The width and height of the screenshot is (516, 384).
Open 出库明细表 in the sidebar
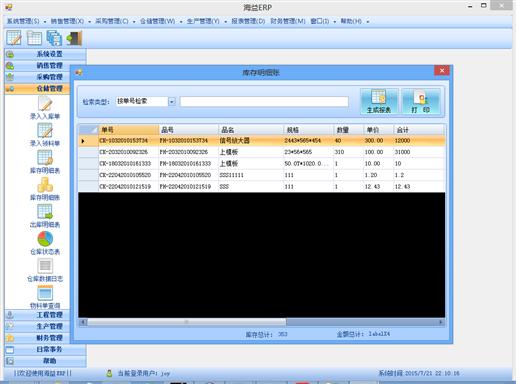pyautogui.click(x=45, y=216)
